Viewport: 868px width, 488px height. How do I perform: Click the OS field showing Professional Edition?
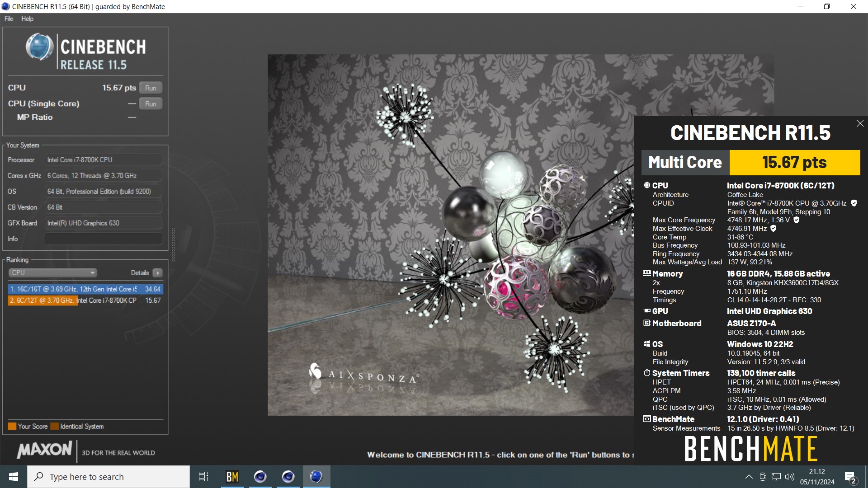coord(103,192)
